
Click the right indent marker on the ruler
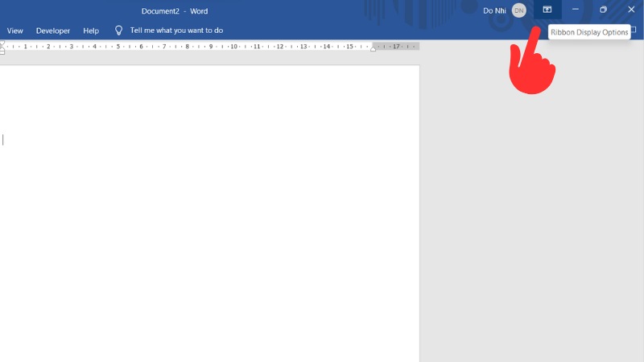(x=373, y=48)
